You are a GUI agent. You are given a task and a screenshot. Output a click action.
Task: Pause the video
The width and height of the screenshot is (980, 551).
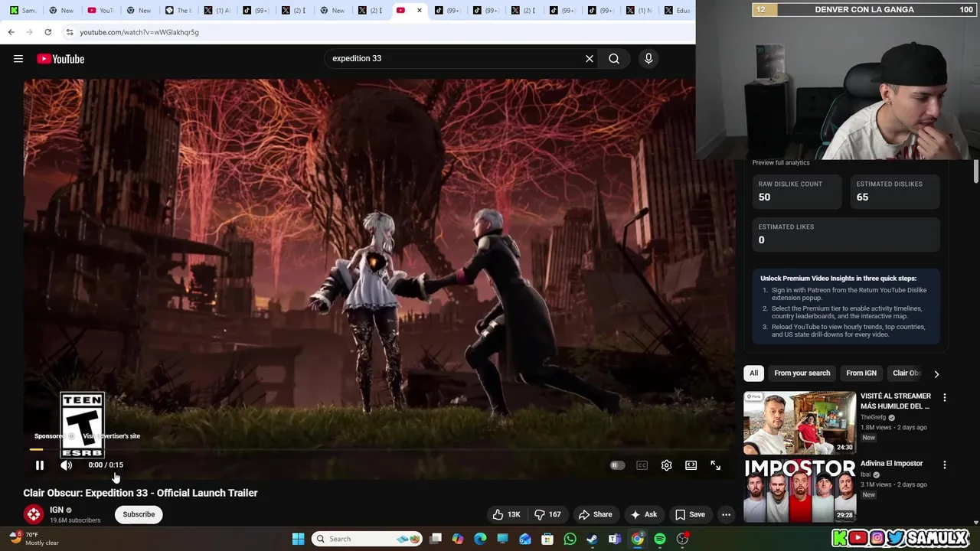[x=40, y=465]
